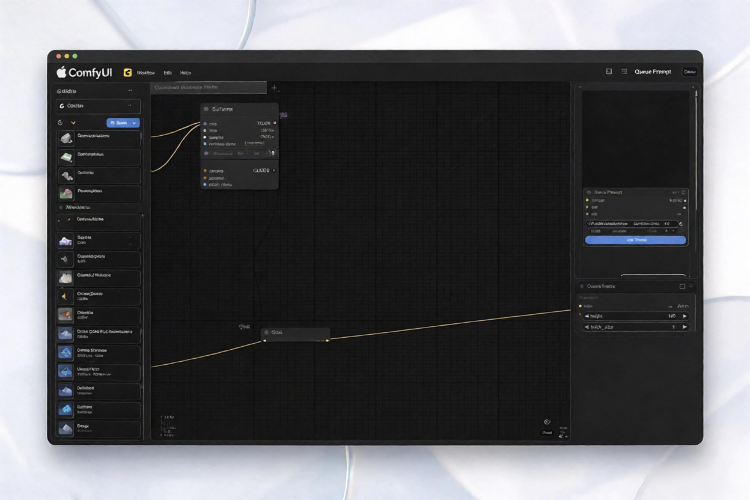Viewport: 750px width, 500px height.
Task: Click the preview image area in the right panel
Action: 636,137
